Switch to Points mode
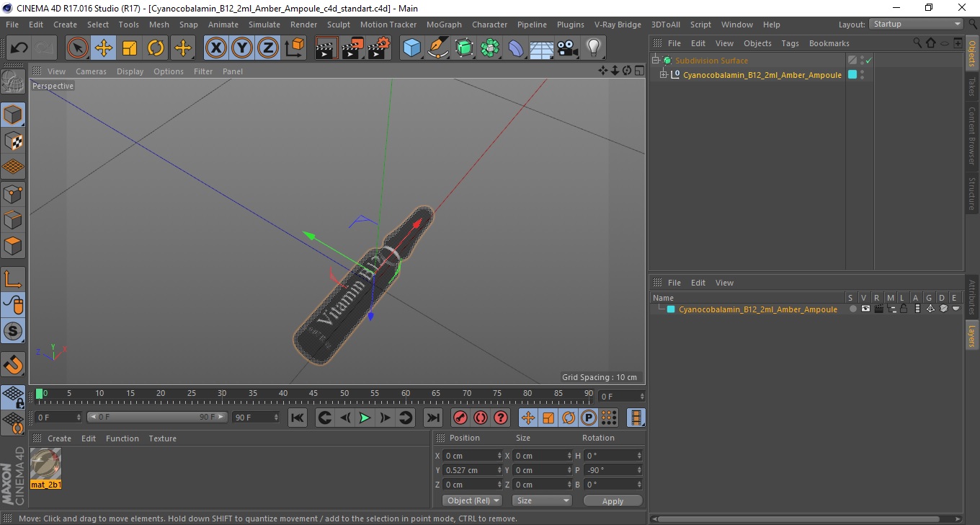Screen dimensions: 980x525 coord(13,193)
